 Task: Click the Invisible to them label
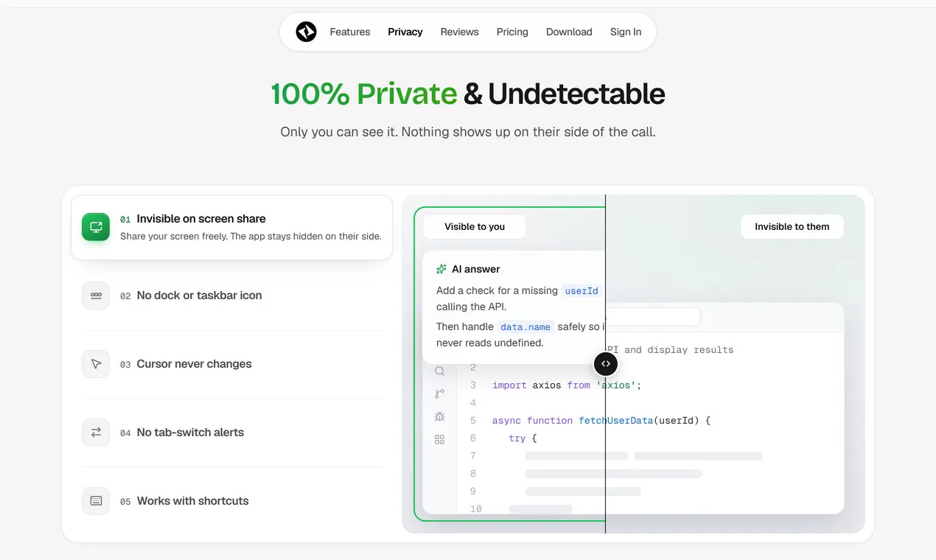tap(792, 227)
